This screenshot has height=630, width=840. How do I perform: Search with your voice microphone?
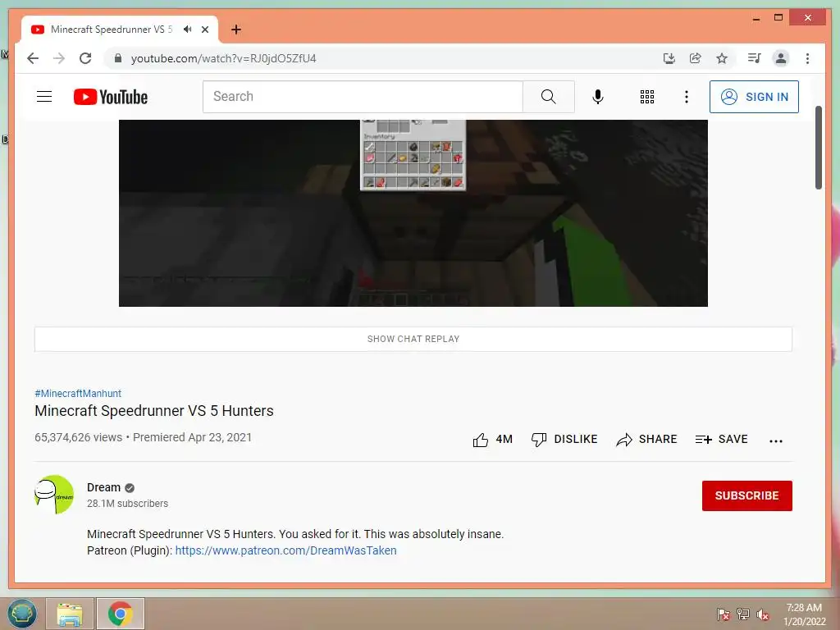point(598,97)
